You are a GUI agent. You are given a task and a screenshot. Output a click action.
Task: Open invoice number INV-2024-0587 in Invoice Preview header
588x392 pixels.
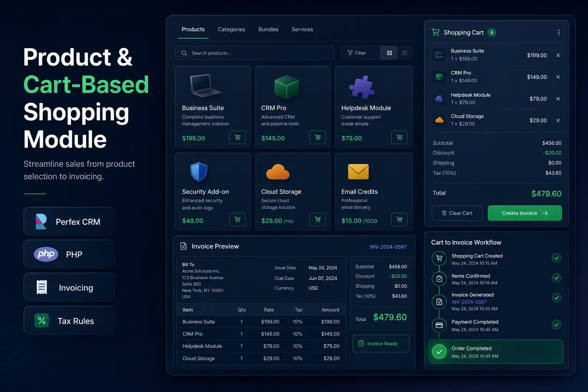pyautogui.click(x=388, y=247)
